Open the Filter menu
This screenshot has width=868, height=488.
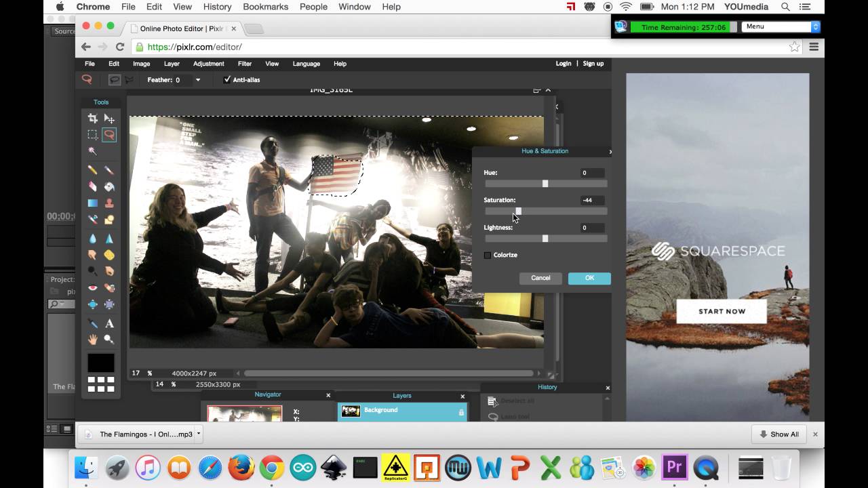point(245,64)
